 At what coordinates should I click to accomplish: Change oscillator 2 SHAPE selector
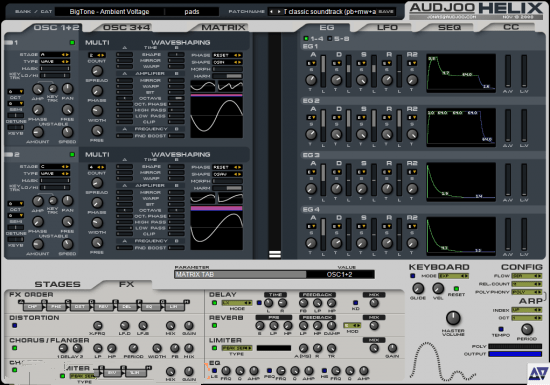(227, 174)
